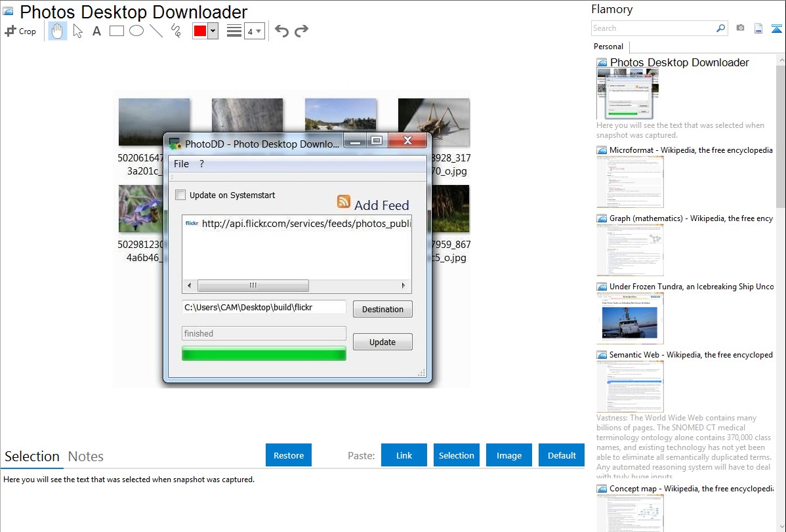Click the blue flower photo thumbnail
786x532 pixels.
pos(141,209)
